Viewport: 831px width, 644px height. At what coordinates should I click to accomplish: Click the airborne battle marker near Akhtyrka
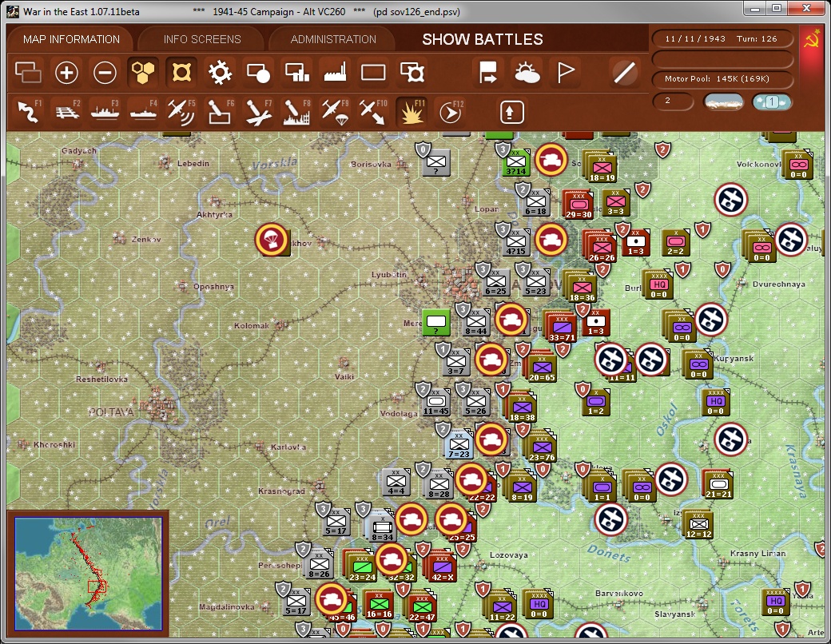coord(272,240)
